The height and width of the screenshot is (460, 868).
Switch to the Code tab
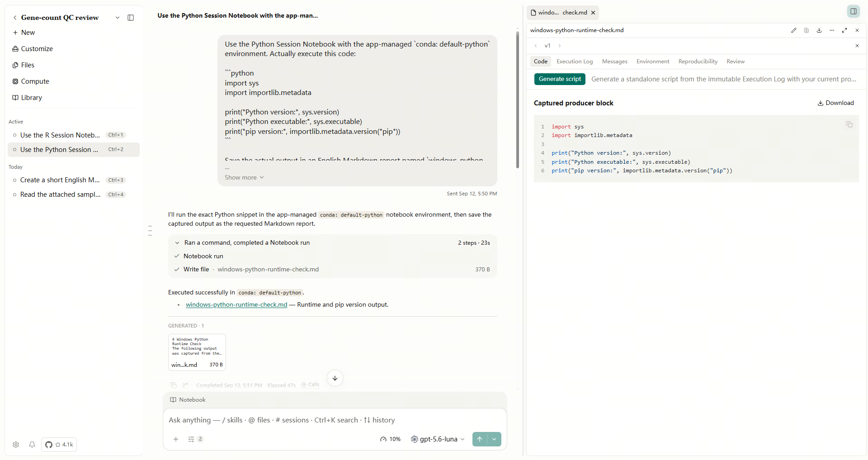tap(541, 62)
